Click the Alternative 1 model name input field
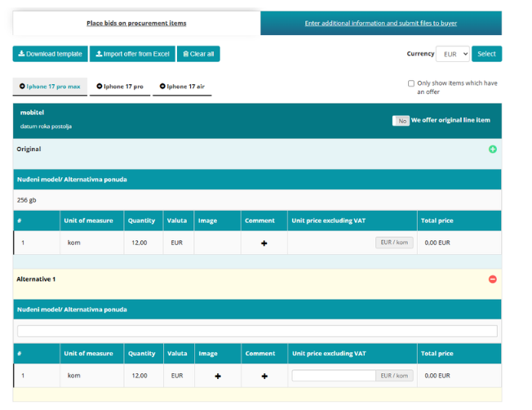This screenshot has width=532, height=410. [x=257, y=331]
